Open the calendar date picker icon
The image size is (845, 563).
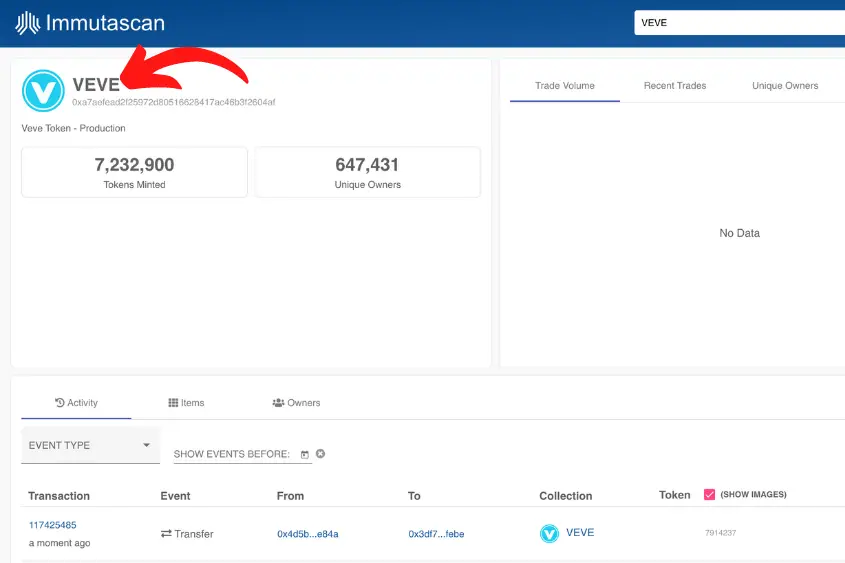coord(304,455)
